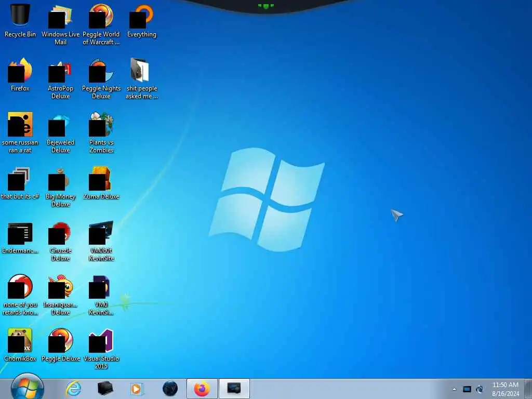
Task: Launch Plants vs Zombies shortcut
Action: coord(101,132)
